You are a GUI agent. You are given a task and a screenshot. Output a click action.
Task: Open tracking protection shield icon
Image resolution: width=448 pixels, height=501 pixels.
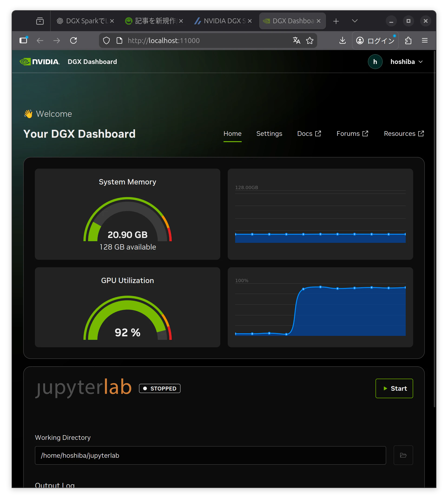pyautogui.click(x=106, y=40)
